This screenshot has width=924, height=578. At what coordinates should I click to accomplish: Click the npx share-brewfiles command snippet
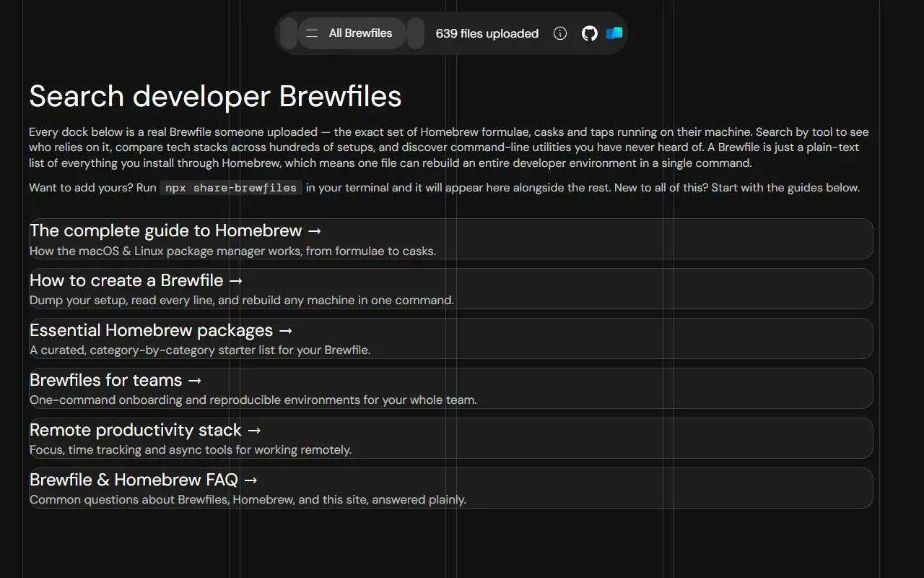coord(231,188)
